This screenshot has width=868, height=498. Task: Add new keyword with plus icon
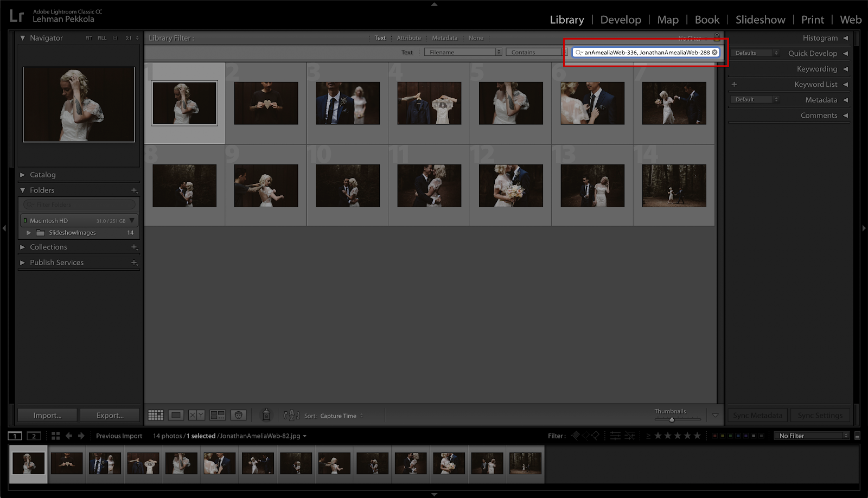tap(734, 84)
